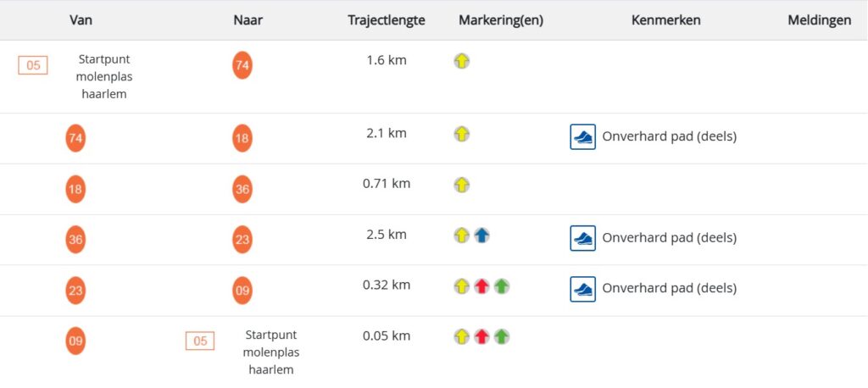The width and height of the screenshot is (868, 388).
Task: Select node 09 in the Naar column
Action: [x=242, y=291]
